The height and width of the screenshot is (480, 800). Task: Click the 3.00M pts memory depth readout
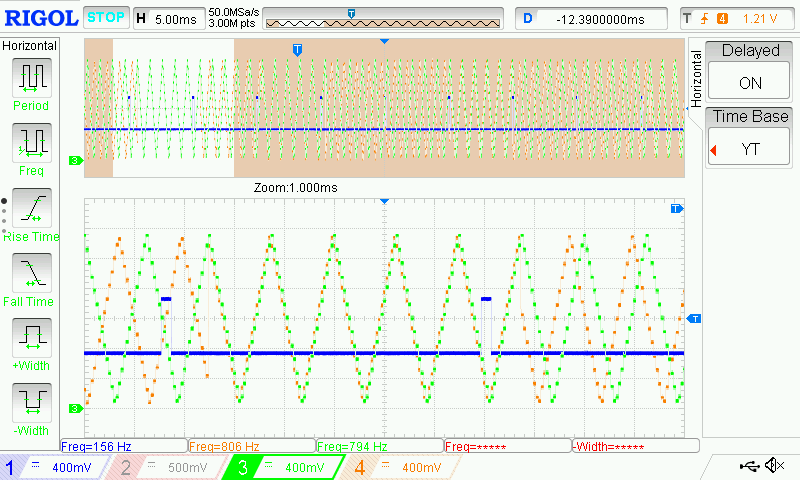point(232,23)
